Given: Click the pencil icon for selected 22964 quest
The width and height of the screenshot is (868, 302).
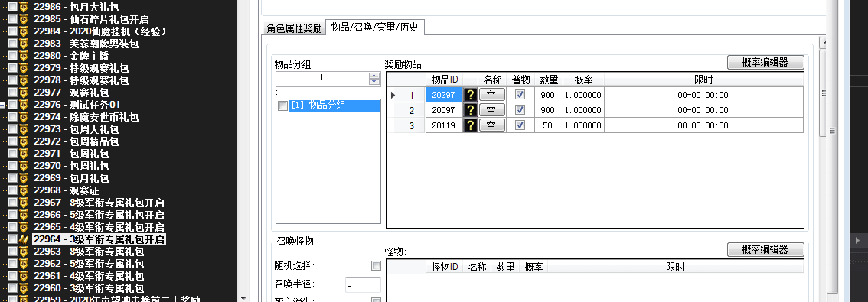Looking at the screenshot, I should coord(23,239).
